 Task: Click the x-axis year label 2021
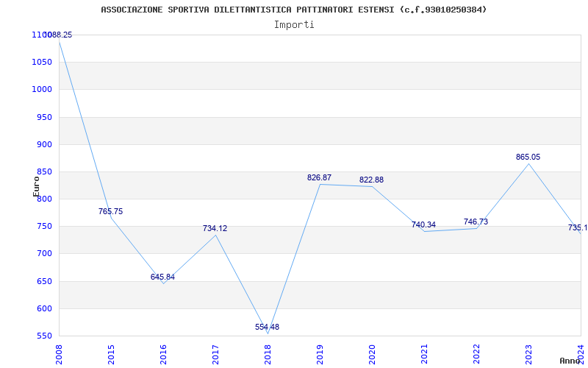[x=424, y=355]
